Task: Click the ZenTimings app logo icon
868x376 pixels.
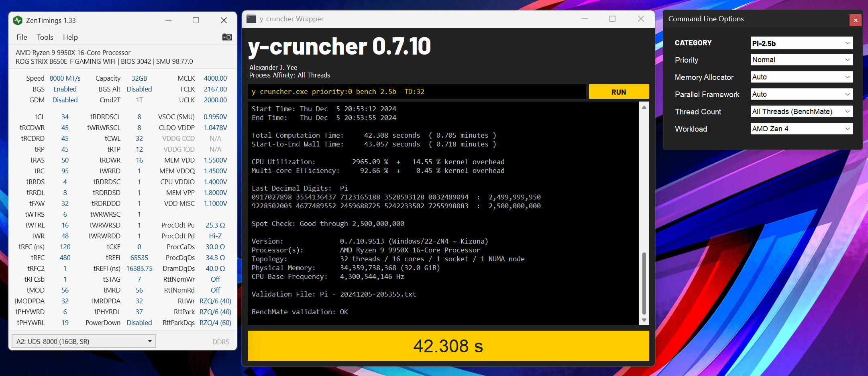Action: pyautogui.click(x=18, y=20)
